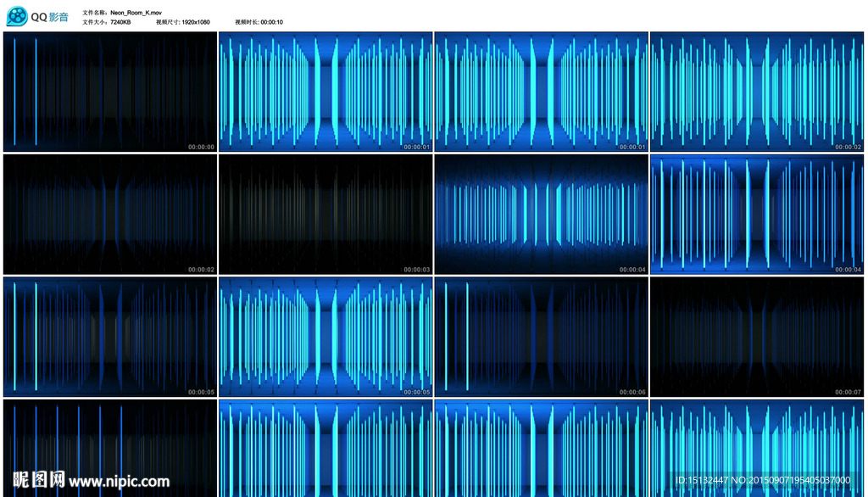The width and height of the screenshot is (868, 497).
Task: Click the video dimensions 1920x1080 text
Action: 196,22
